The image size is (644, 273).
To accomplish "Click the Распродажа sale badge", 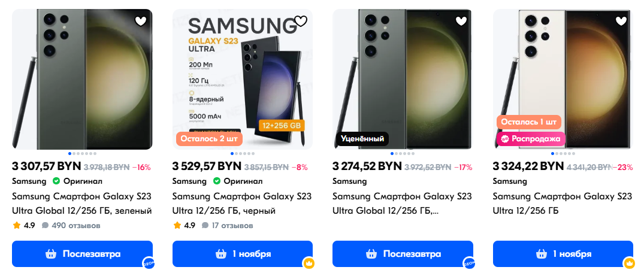I will coord(531,139).
